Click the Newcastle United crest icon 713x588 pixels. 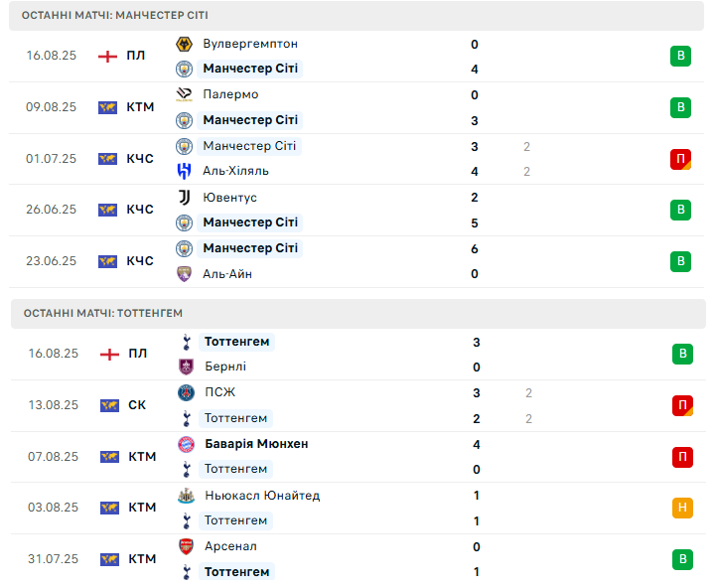(185, 496)
